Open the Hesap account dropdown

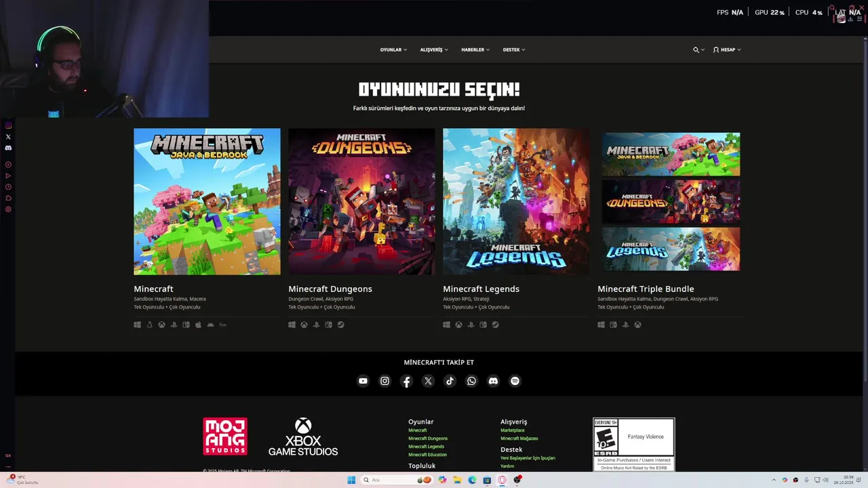(x=727, y=49)
